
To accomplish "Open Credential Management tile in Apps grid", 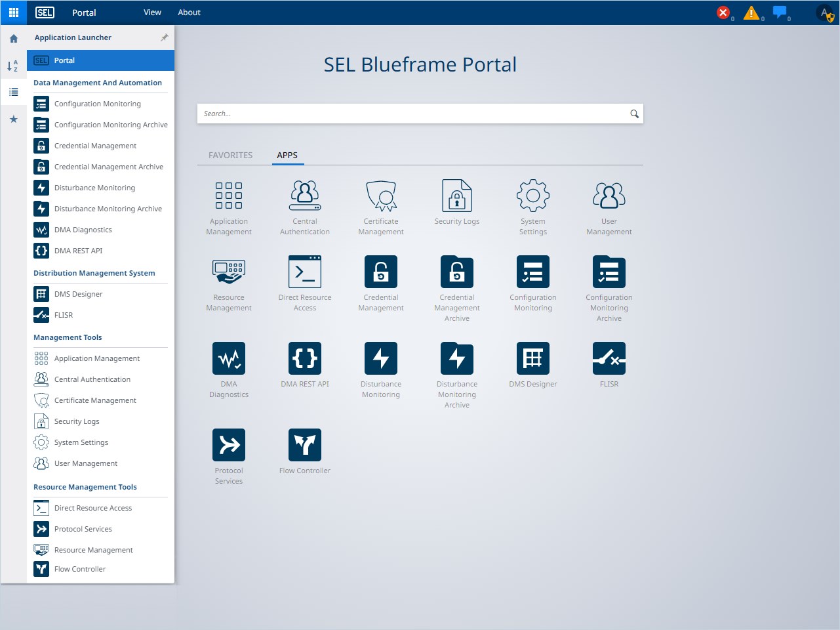I will [x=381, y=283].
